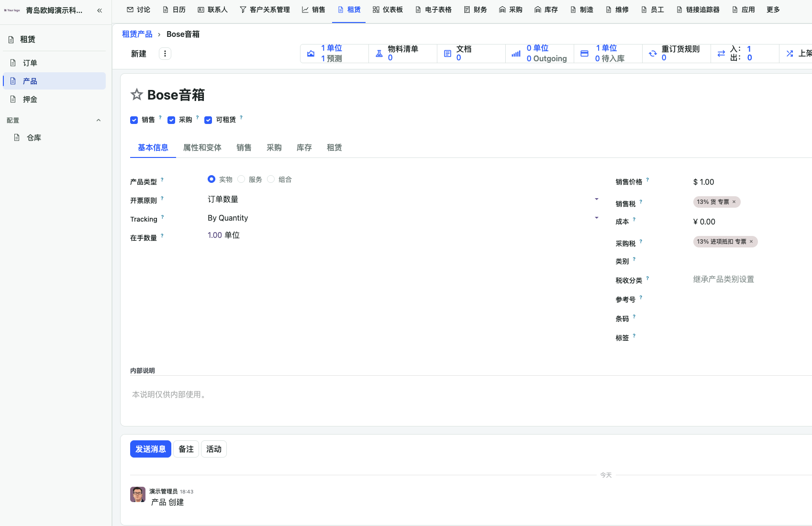Toggle the 可租赁 checkbox
The width and height of the screenshot is (812, 526).
coord(208,120)
